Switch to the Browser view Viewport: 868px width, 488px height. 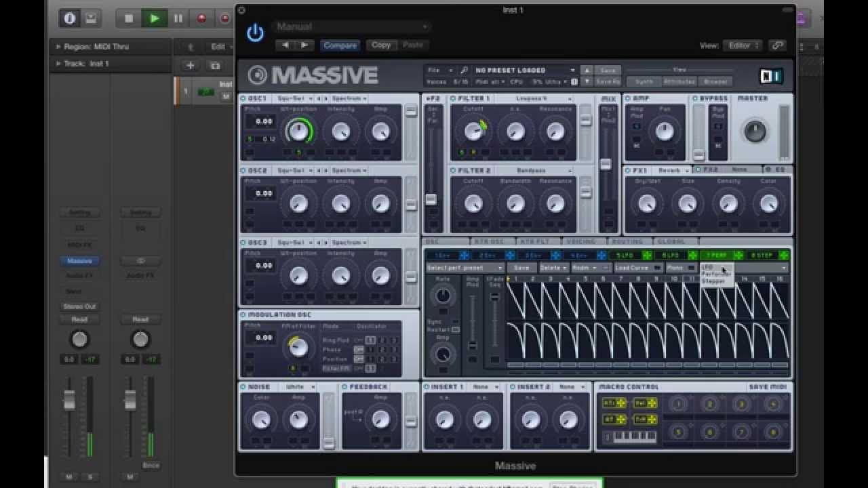point(715,81)
